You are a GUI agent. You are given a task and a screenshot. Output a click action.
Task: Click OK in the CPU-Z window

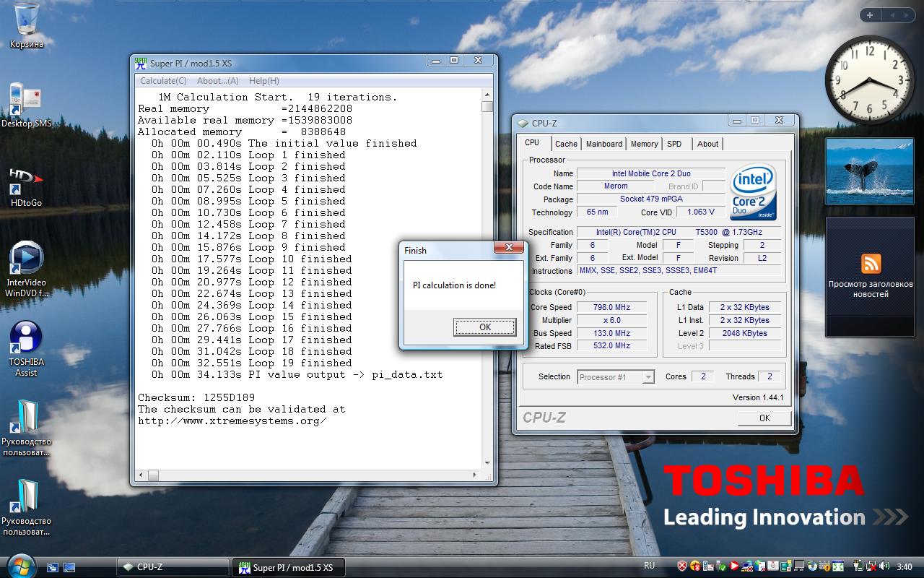[x=764, y=418]
